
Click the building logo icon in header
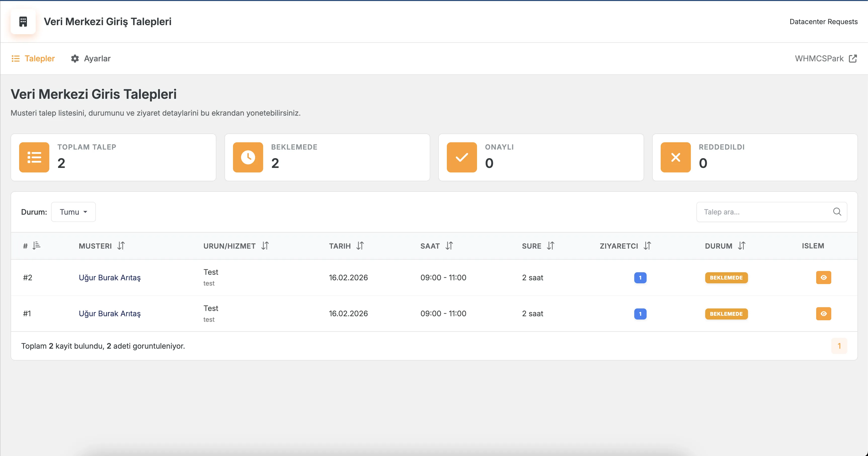(x=23, y=22)
